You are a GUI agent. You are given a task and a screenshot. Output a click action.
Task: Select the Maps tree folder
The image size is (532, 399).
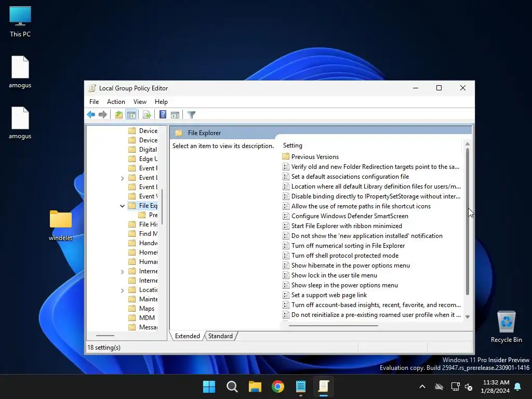142,309
